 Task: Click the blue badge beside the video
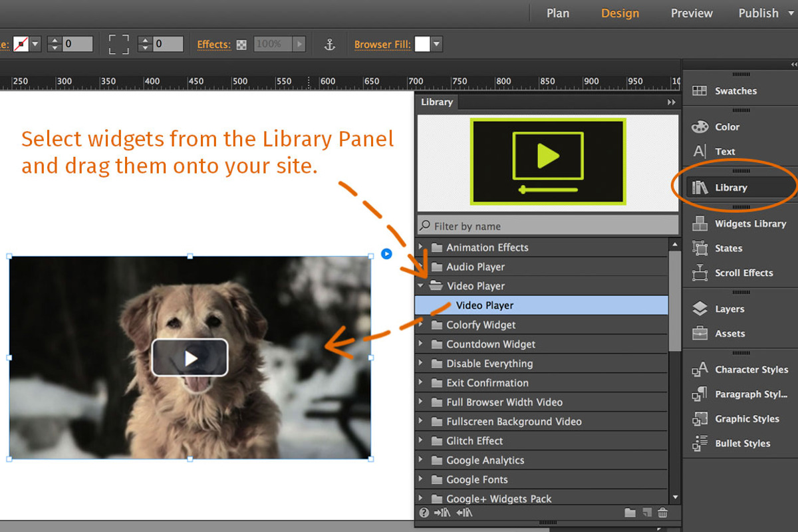[386, 253]
